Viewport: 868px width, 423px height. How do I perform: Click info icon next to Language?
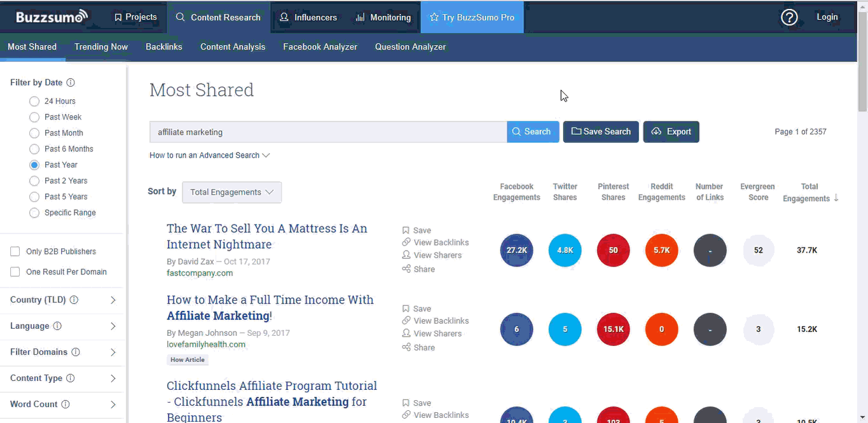(57, 326)
